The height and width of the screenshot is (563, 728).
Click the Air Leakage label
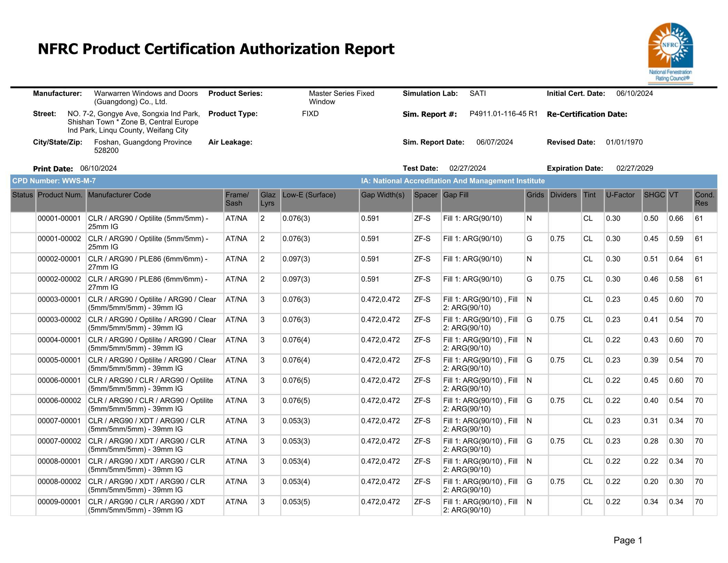coord(230,142)
